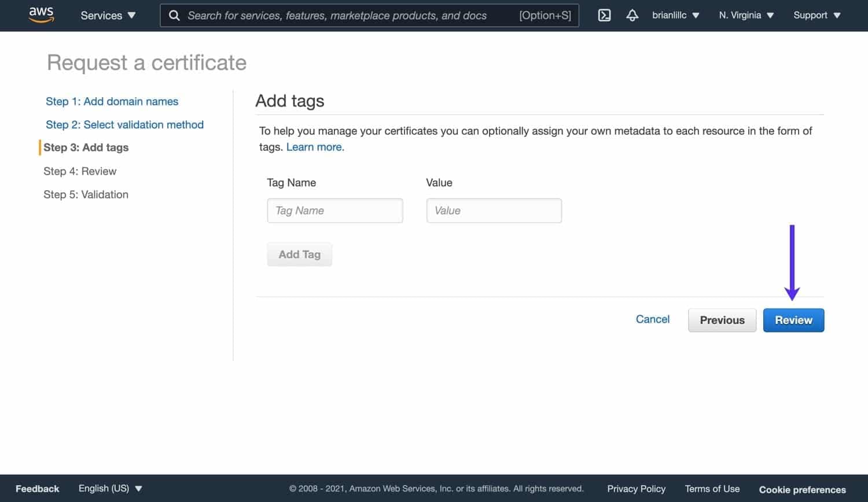
Task: Open the CloudShell terminal icon
Action: pyautogui.click(x=604, y=16)
